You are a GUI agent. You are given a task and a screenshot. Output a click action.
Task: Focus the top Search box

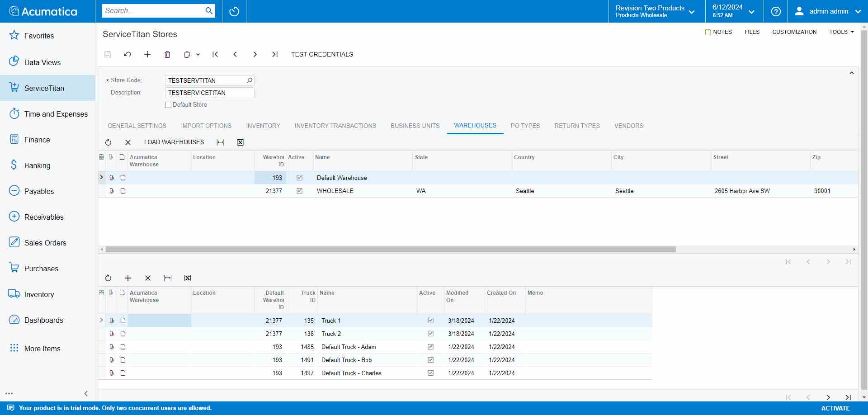click(153, 11)
